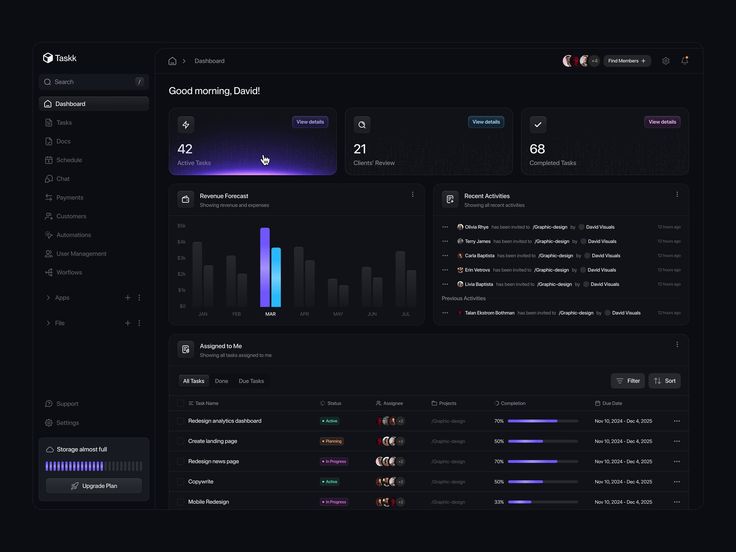Open the Sort dropdown
This screenshot has width=736, height=552.
coord(665,381)
